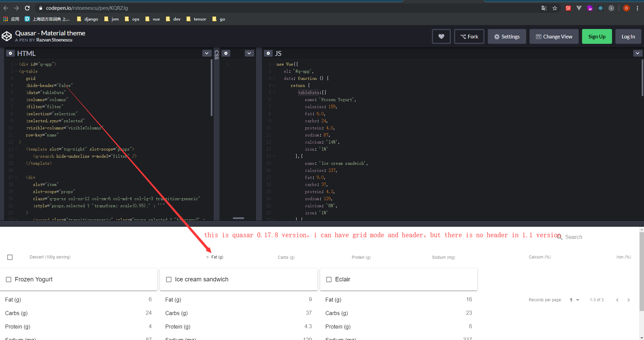The height and width of the screenshot is (340, 644).
Task: Open the JS panel gear settings
Action: point(268,53)
